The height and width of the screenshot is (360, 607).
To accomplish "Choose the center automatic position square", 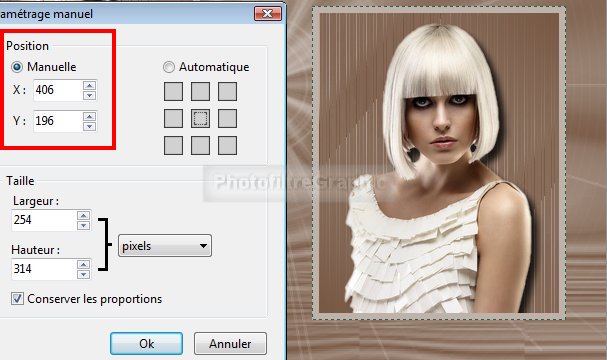I will click(x=201, y=118).
